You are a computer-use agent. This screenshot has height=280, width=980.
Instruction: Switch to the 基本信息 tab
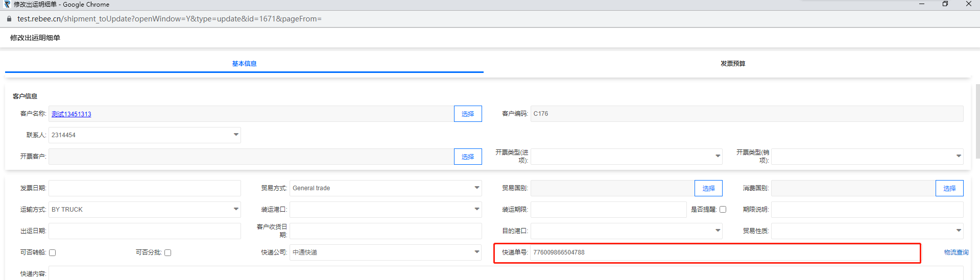244,64
